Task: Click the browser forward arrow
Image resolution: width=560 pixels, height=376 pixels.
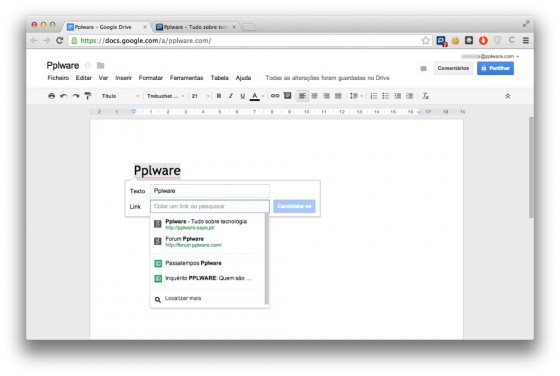Action: pos(47,41)
